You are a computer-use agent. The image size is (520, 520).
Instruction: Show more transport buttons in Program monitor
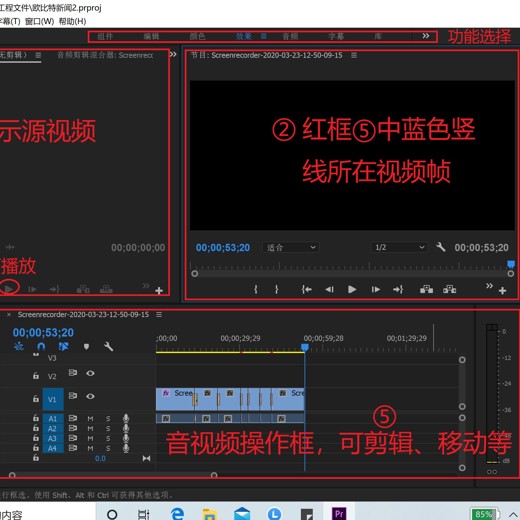pos(489,286)
